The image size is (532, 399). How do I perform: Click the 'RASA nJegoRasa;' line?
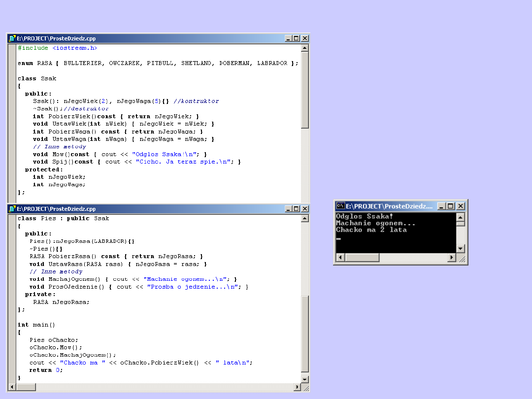[62, 302]
